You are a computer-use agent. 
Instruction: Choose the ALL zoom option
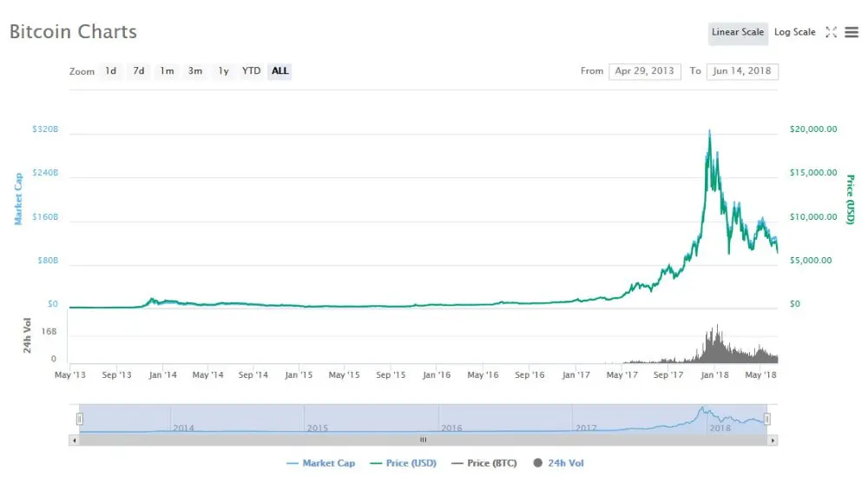coord(279,71)
